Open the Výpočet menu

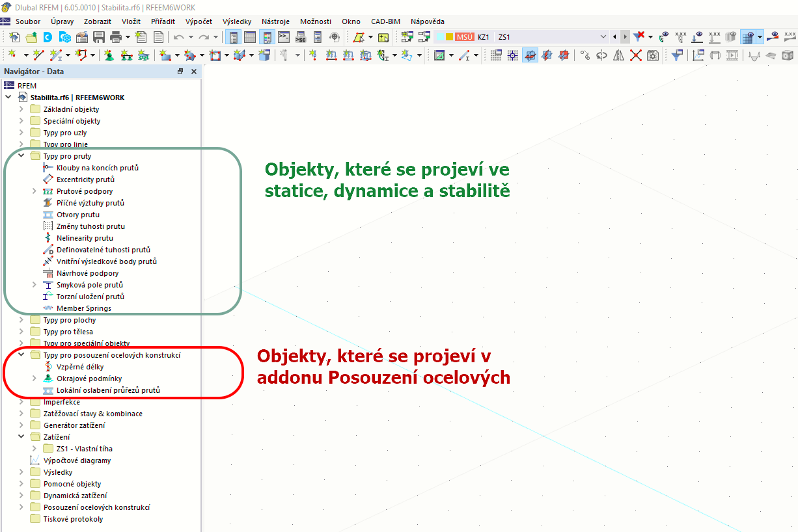pos(199,21)
